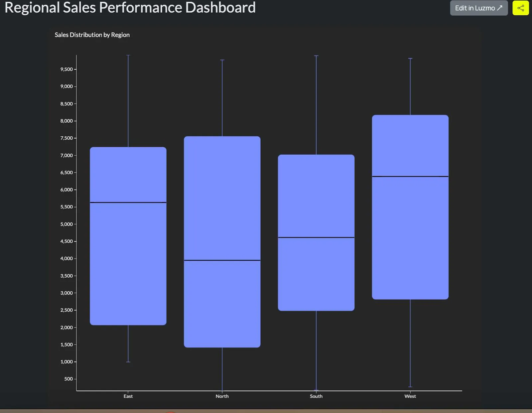
Task: Click the yellow share icon button
Action: pyautogui.click(x=521, y=8)
